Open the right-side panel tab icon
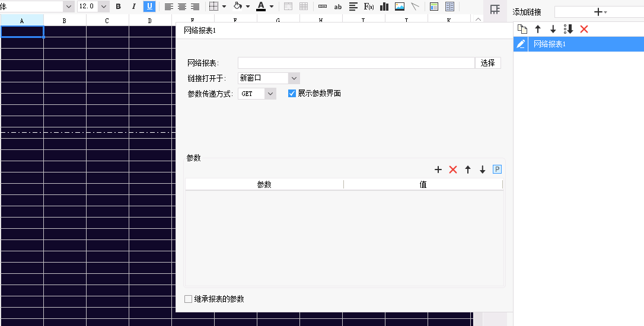Image resolution: width=644 pixels, height=326 pixels. tap(495, 9)
